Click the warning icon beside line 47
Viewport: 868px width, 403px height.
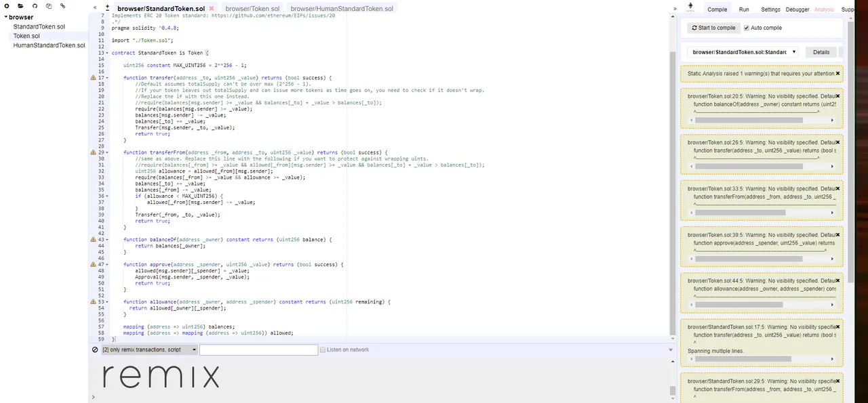pos(94,264)
